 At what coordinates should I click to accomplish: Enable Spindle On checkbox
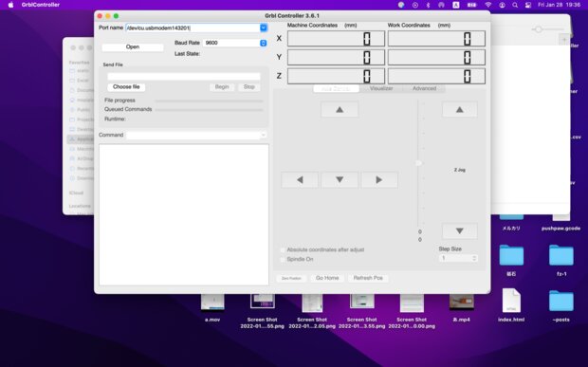283,260
